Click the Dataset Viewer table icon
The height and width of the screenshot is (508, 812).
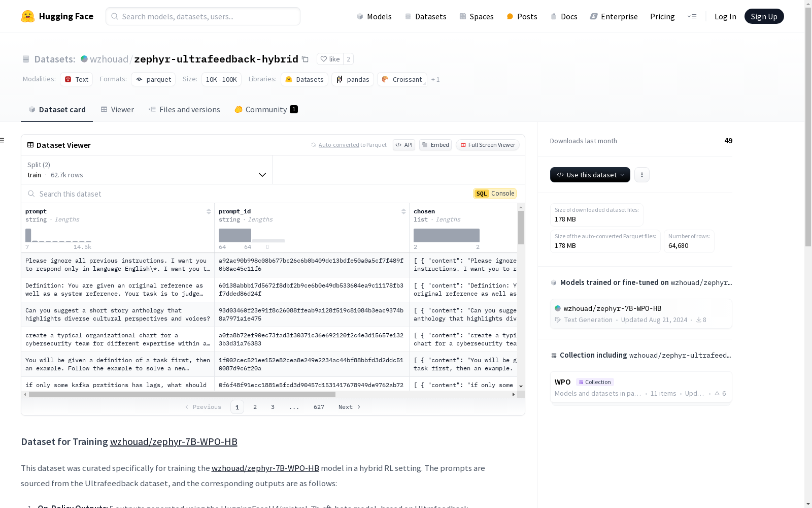tap(30, 145)
